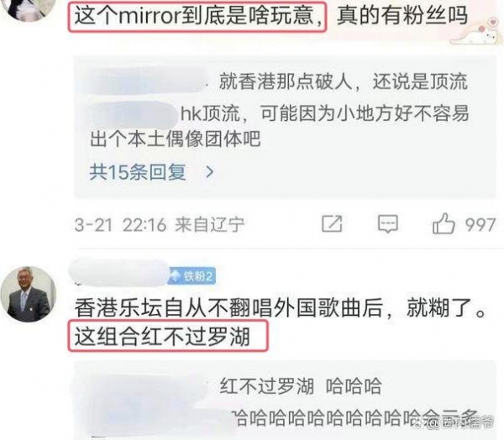The height and width of the screenshot is (440, 504).
Task: Tap the reply text 出个本土偶像团体吧
Action: click(x=176, y=139)
